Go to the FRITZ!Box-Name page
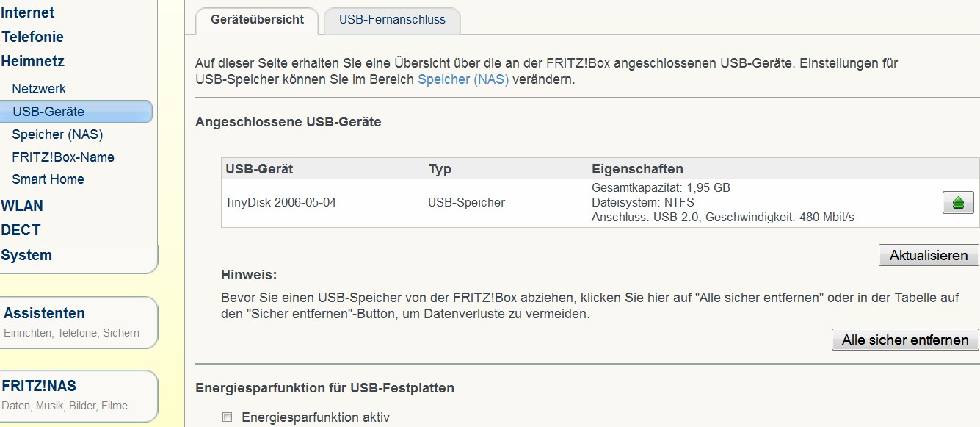This screenshot has width=980, height=427. coord(63,157)
